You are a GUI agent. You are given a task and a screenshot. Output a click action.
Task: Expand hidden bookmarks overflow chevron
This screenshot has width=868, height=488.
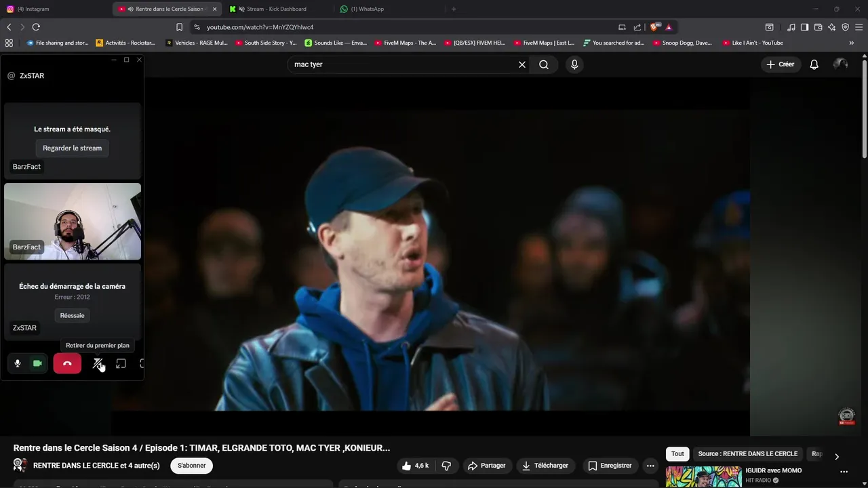click(852, 43)
